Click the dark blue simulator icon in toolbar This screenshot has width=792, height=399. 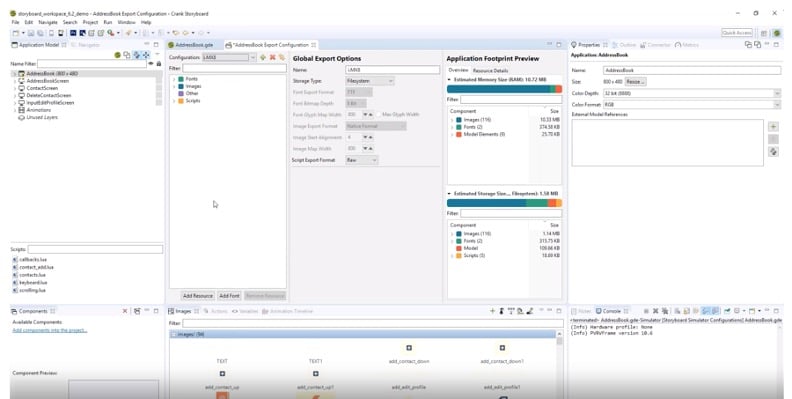[x=73, y=33]
